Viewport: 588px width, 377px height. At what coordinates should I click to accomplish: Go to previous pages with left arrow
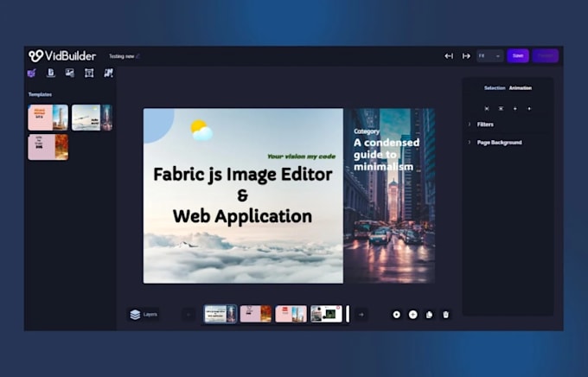pyautogui.click(x=189, y=315)
